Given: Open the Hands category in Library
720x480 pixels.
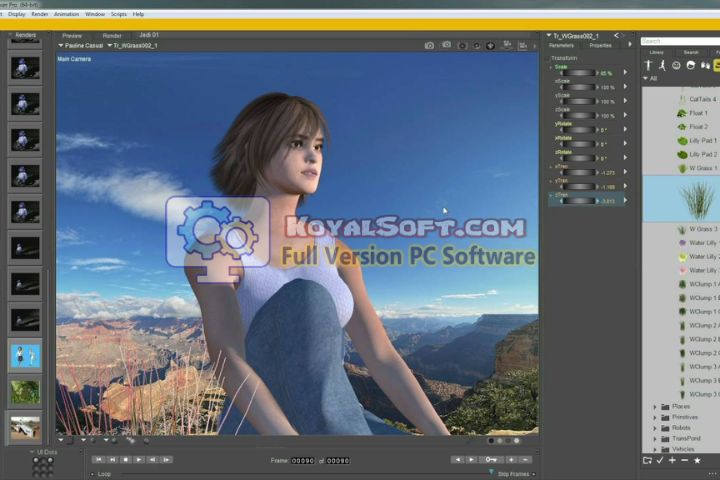Looking at the screenshot, I should pos(705,66).
